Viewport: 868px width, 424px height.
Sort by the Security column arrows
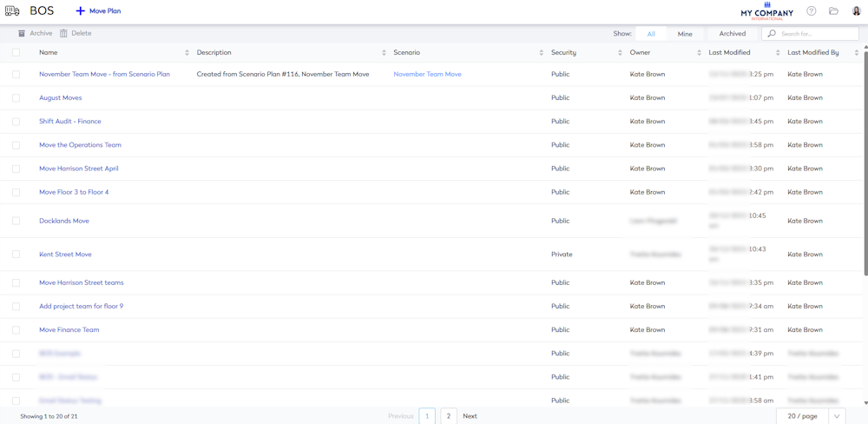(620, 53)
